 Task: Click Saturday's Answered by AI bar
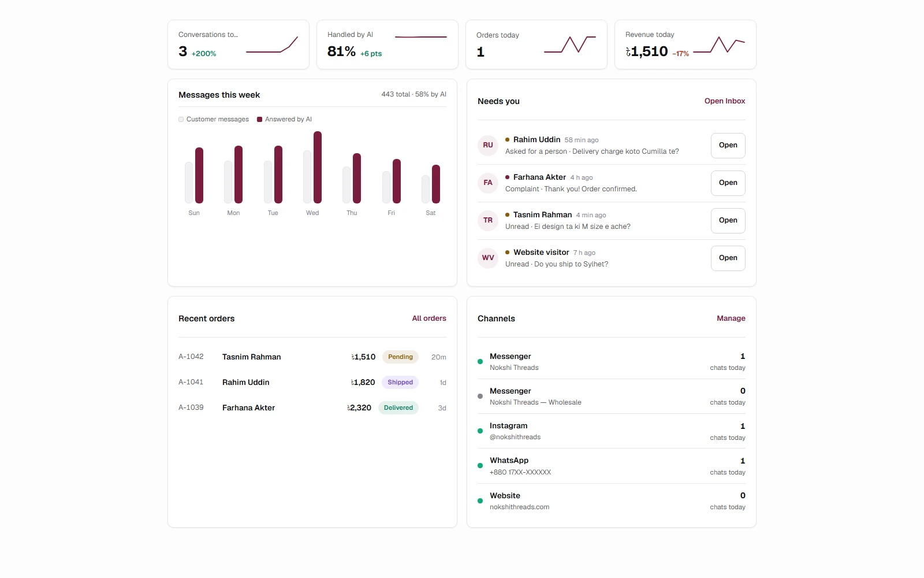(436, 184)
